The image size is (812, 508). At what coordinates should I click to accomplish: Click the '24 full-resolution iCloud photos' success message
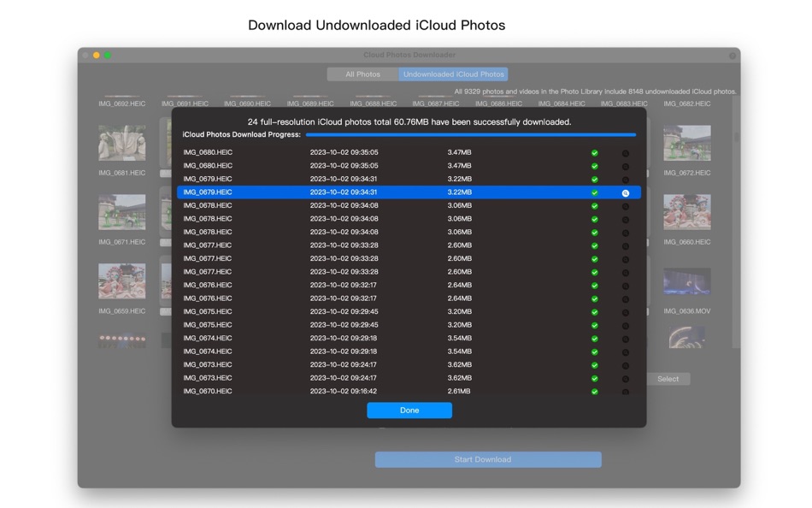tap(409, 122)
